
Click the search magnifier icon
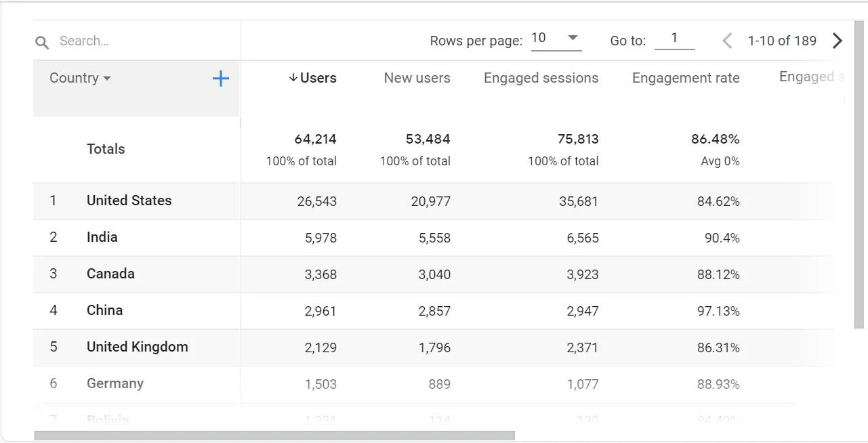42,43
